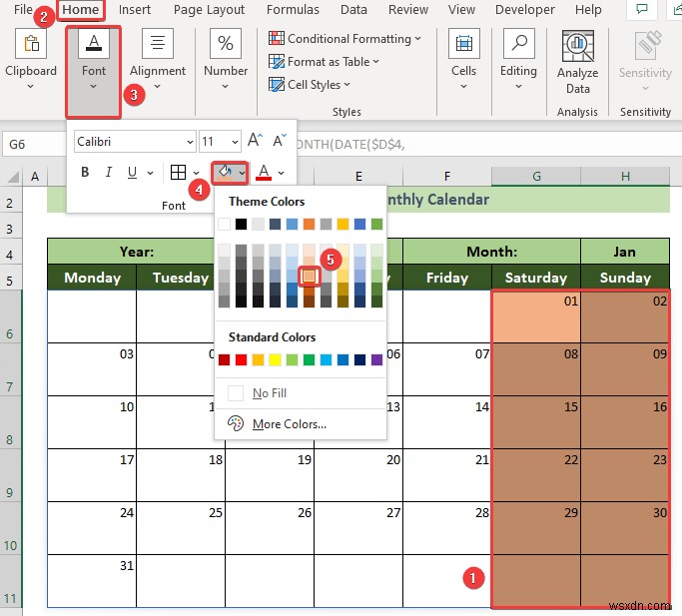The image size is (682, 616).
Task: Switch to the Help tab
Action: pos(588,10)
